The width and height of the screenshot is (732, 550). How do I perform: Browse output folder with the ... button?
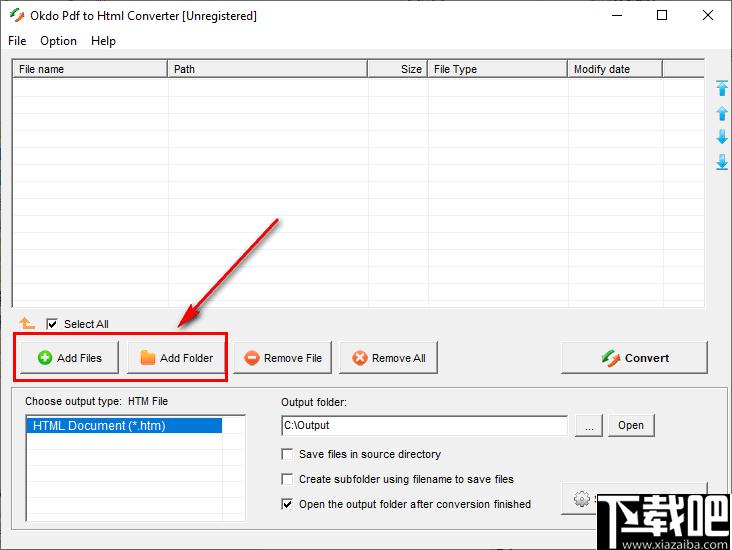[589, 425]
